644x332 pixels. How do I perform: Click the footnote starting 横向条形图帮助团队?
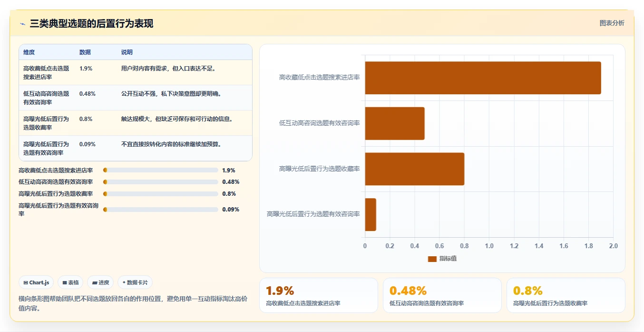[x=133, y=303]
